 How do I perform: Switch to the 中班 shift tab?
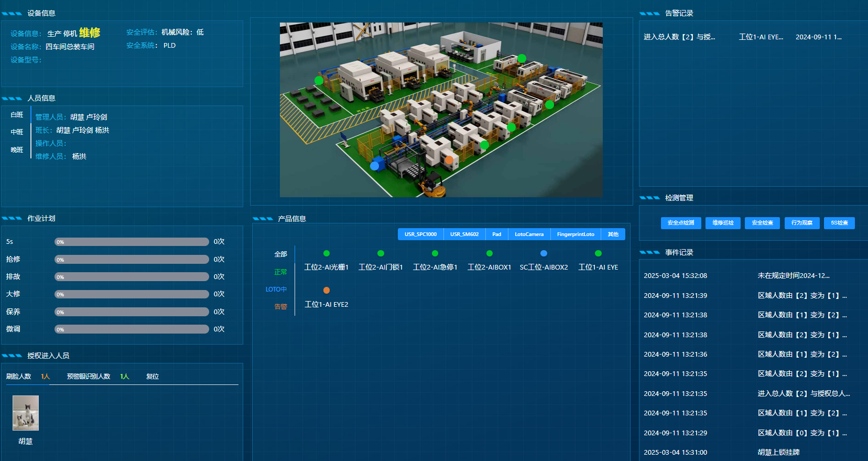[17, 132]
